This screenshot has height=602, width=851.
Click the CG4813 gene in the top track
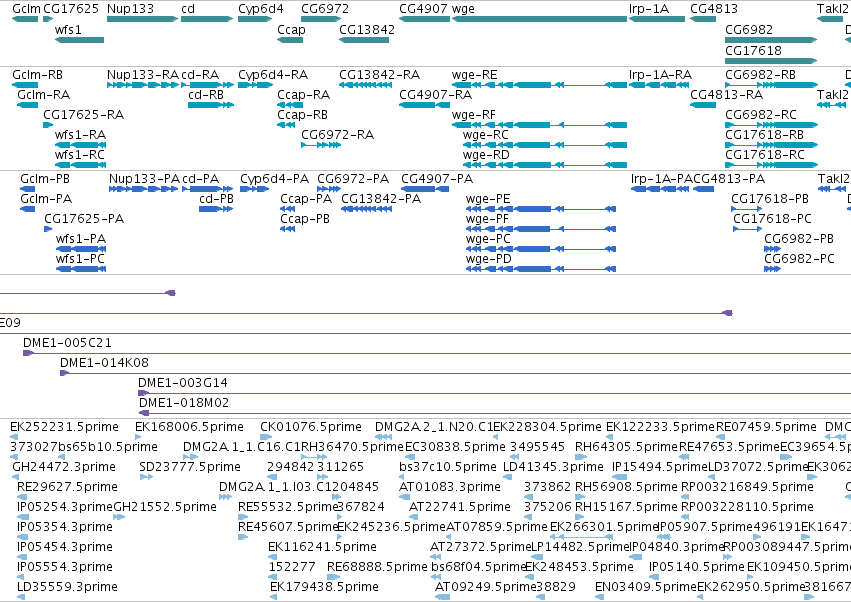(703, 19)
